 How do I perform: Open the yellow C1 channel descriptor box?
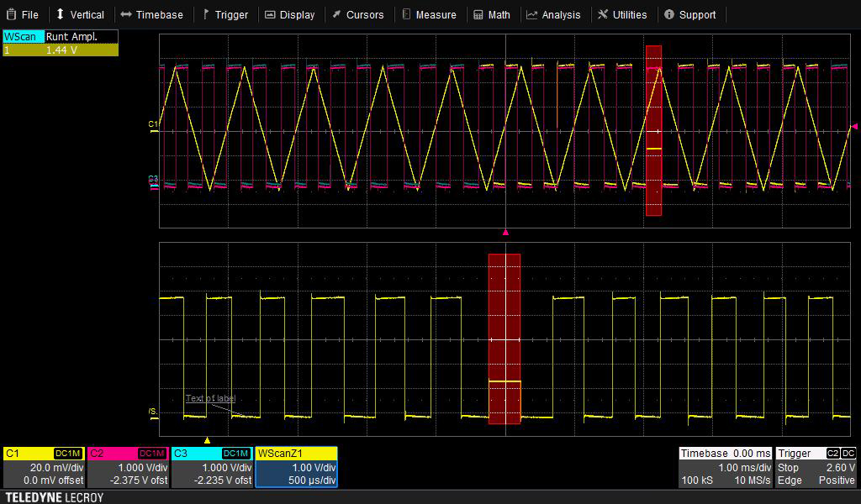44,467
